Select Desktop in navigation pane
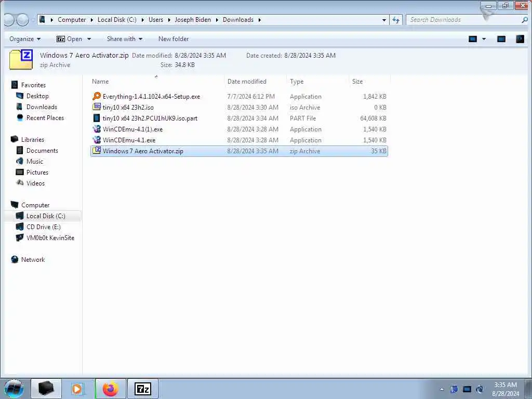532x399 pixels. coord(37,96)
